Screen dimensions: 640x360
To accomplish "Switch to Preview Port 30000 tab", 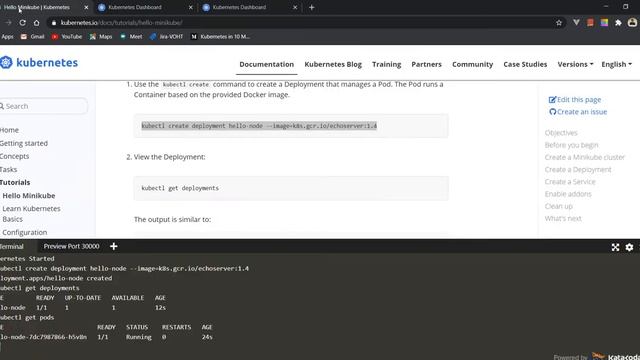I will (71, 247).
